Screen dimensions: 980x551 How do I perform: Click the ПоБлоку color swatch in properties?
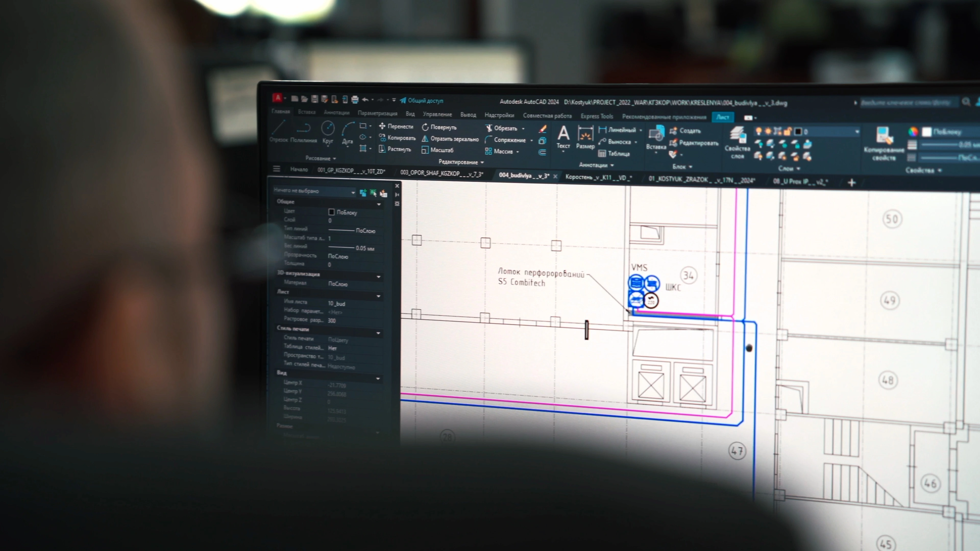tap(331, 212)
